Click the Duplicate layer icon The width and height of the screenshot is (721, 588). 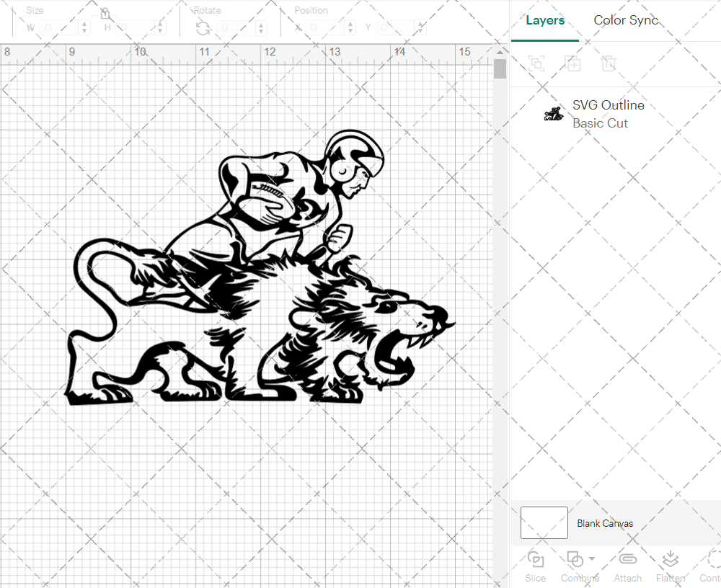[572, 63]
